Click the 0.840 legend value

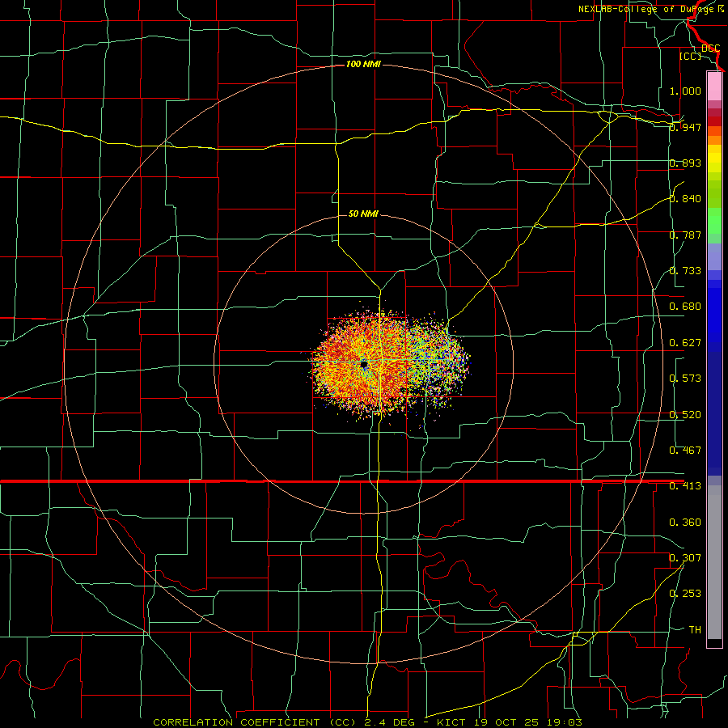click(685, 199)
